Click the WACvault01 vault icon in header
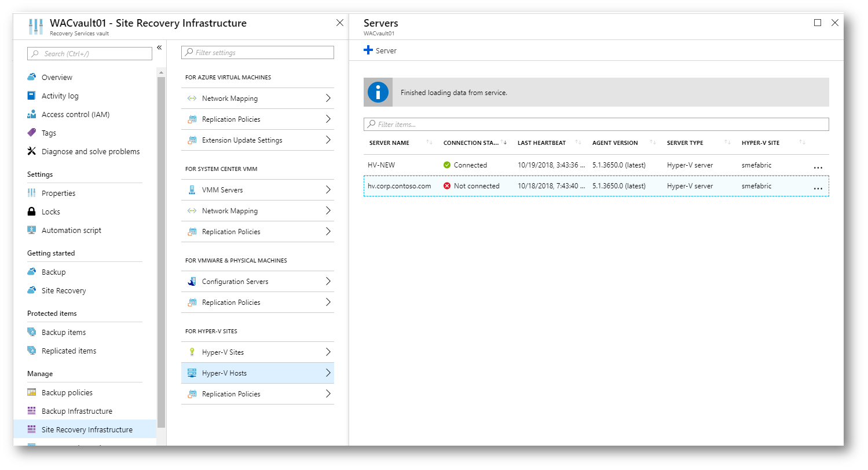The image size is (868, 470). (x=36, y=27)
